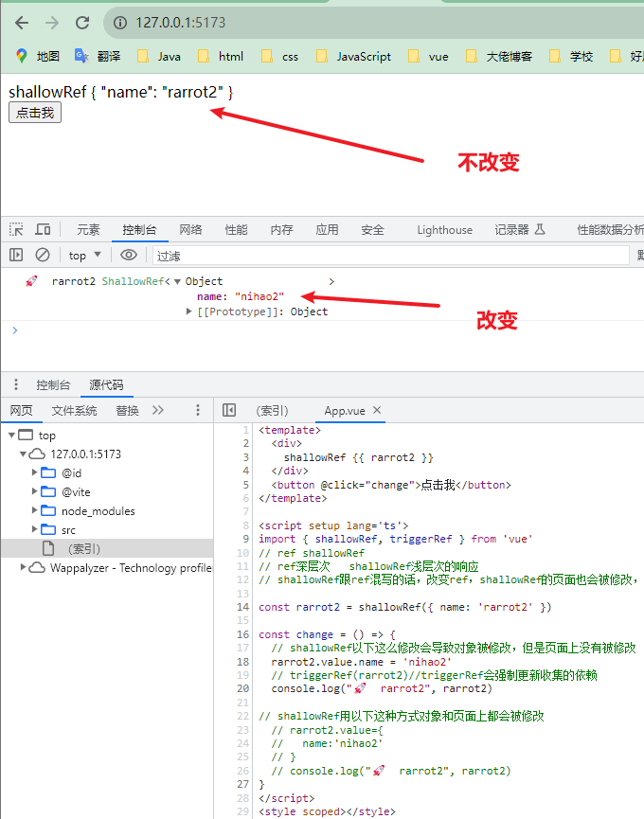The height and width of the screenshot is (819, 644).
Task: Expand the @id folder
Action: pos(34,472)
